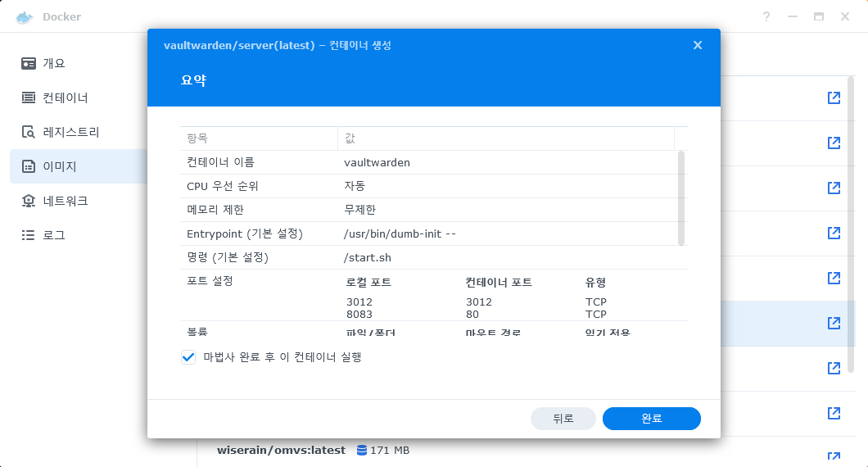868x467 pixels.
Task: Click the 포트 설정 label
Action: click(x=210, y=281)
